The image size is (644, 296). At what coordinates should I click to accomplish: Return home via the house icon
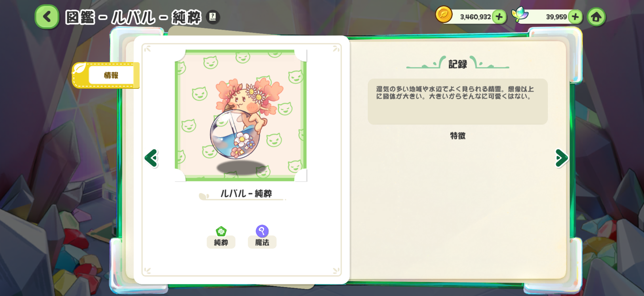[596, 17]
